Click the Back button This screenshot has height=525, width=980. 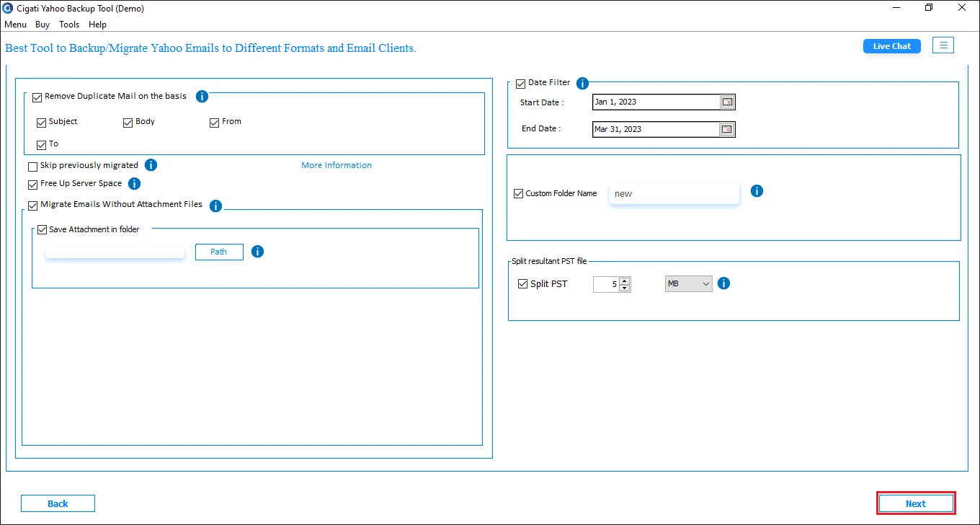pyautogui.click(x=58, y=503)
